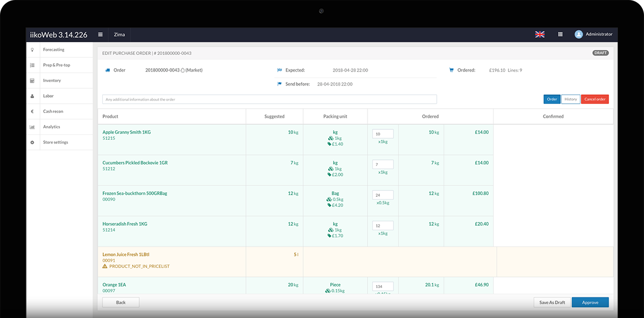Image resolution: width=644 pixels, height=318 pixels.
Task: Click the Suggested column header
Action: coord(274,117)
